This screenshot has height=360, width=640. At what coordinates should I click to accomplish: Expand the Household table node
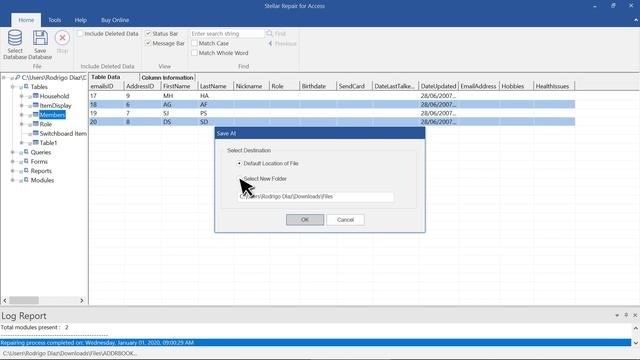(22, 96)
